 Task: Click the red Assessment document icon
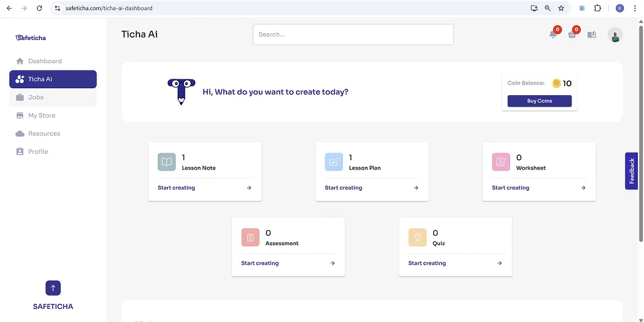250,238
